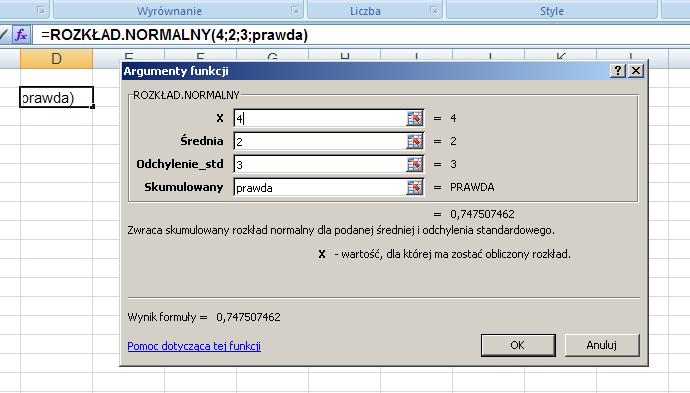Click the range selector icon for Skumulowany
690x393 pixels.
tap(415, 187)
